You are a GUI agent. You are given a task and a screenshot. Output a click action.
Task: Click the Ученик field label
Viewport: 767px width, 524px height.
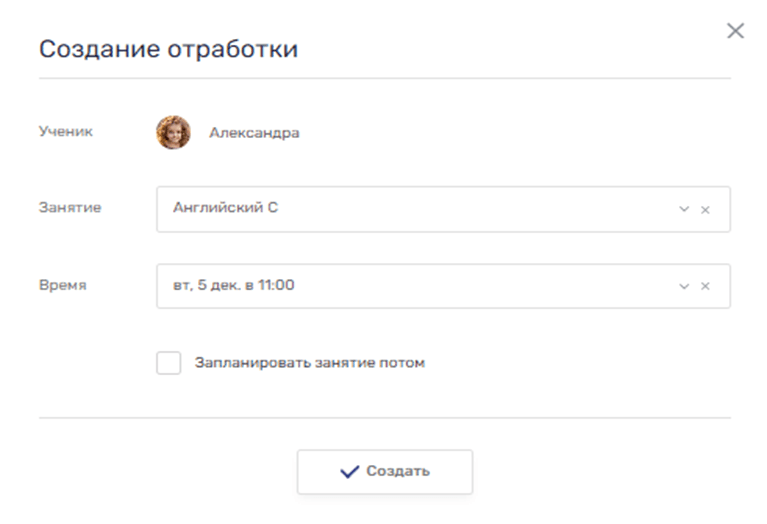pos(66,131)
